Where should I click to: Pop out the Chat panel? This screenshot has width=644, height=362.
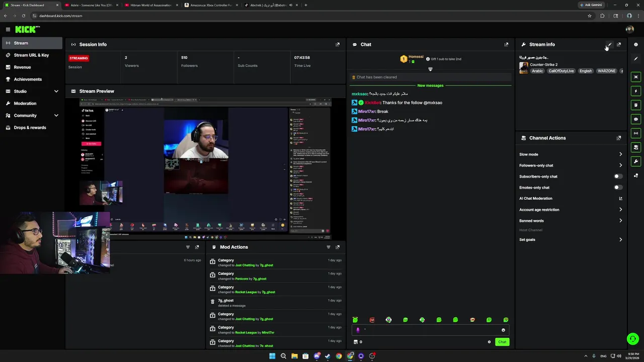pyautogui.click(x=506, y=44)
